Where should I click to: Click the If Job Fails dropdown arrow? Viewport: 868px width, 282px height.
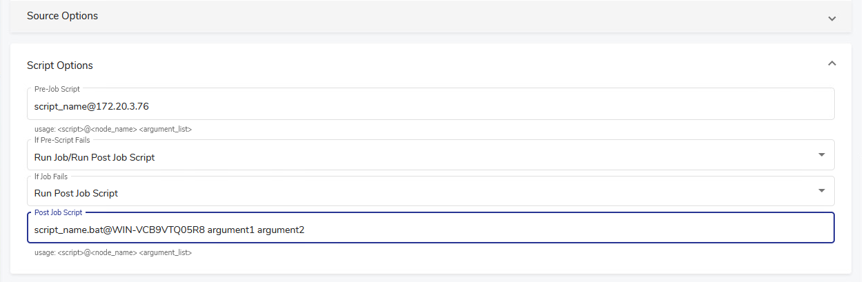(821, 190)
